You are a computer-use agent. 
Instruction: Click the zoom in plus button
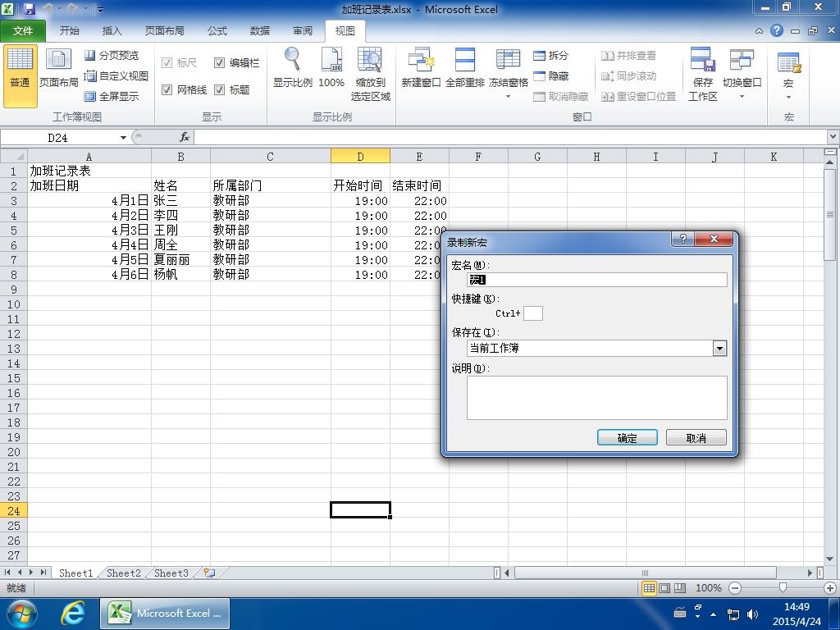coord(830,588)
